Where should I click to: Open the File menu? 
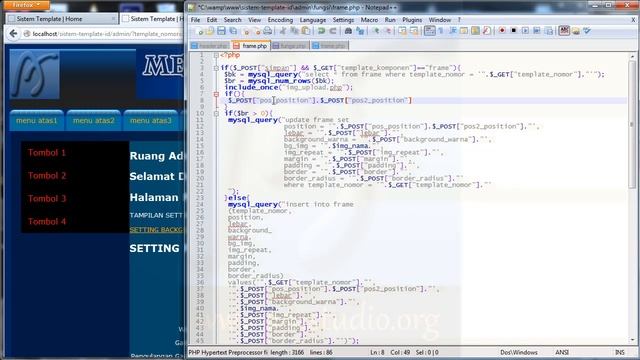(x=196, y=20)
